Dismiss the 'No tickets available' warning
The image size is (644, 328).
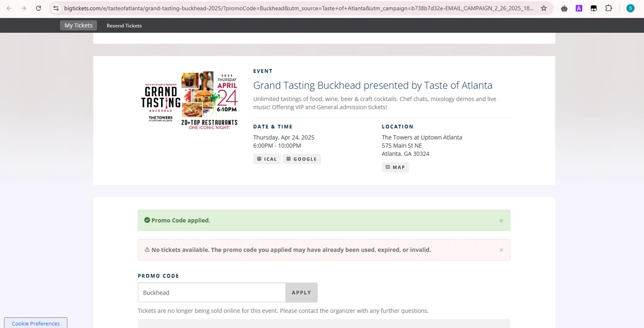501,250
